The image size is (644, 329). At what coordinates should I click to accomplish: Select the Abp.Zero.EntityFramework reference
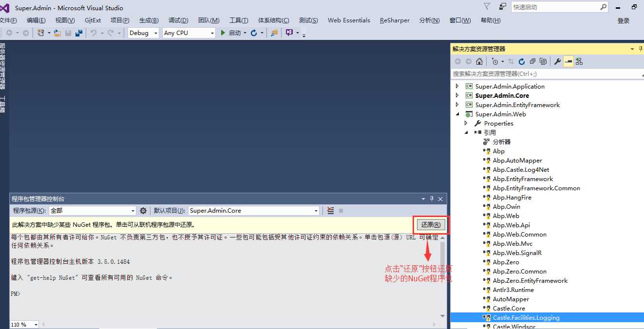point(530,280)
